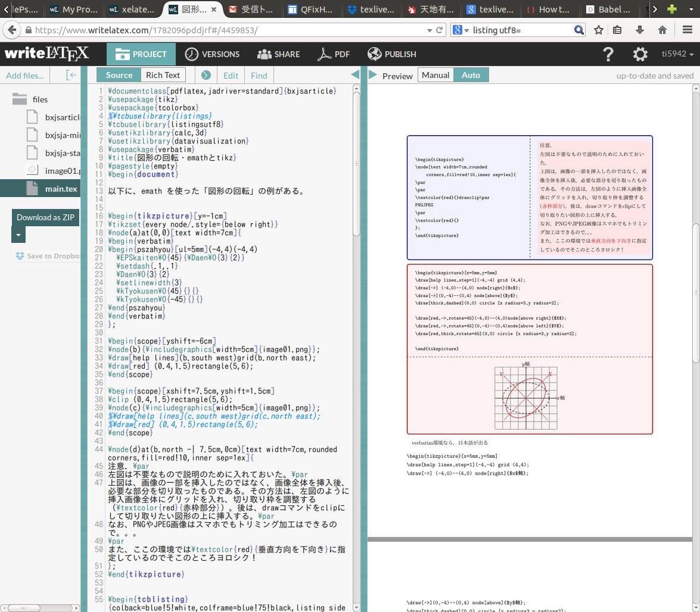Click the image01 file icon

[32, 170]
